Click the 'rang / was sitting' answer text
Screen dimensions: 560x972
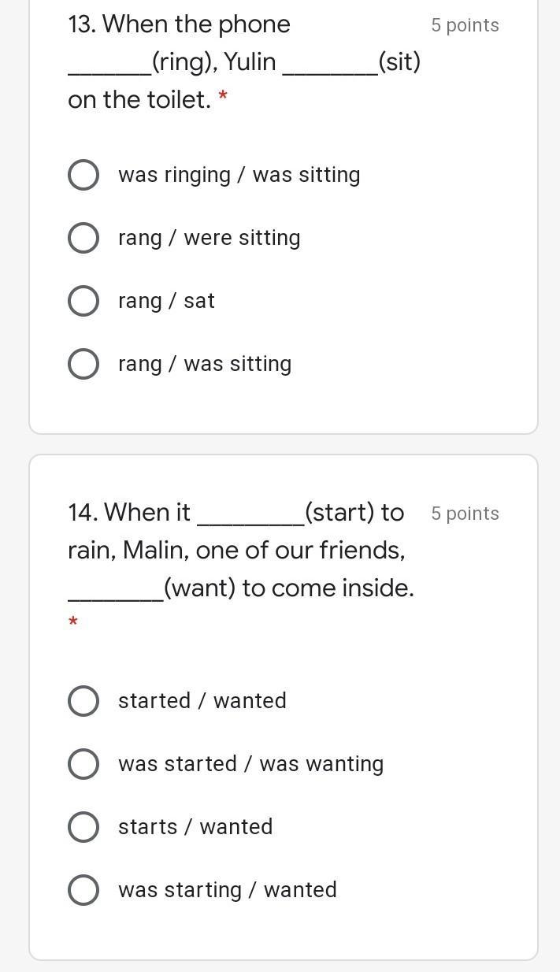205,364
